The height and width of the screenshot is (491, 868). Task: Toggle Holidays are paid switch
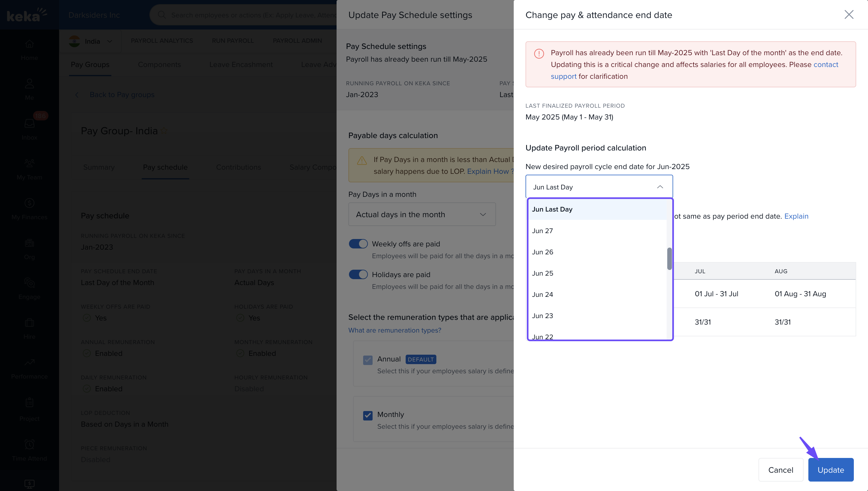pyautogui.click(x=358, y=274)
